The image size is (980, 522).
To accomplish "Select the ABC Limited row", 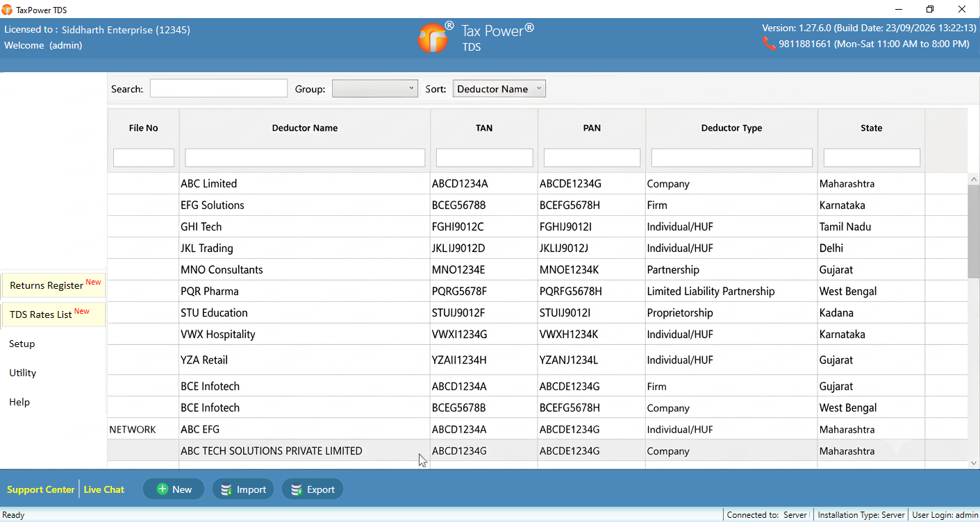I will tap(537, 183).
